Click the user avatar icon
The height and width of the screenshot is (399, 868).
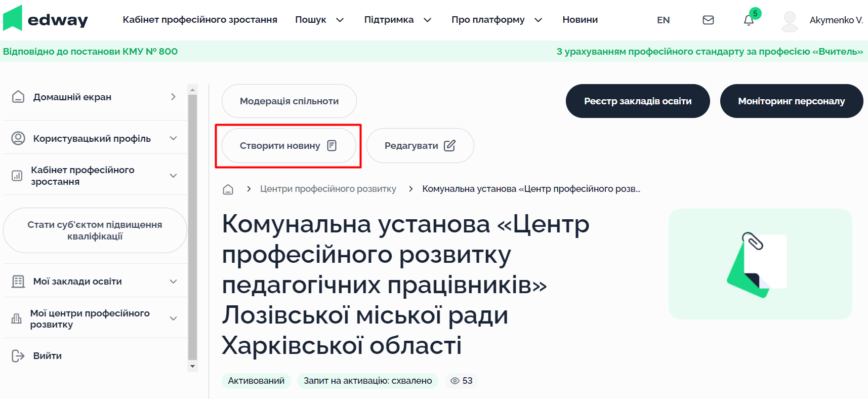click(790, 21)
